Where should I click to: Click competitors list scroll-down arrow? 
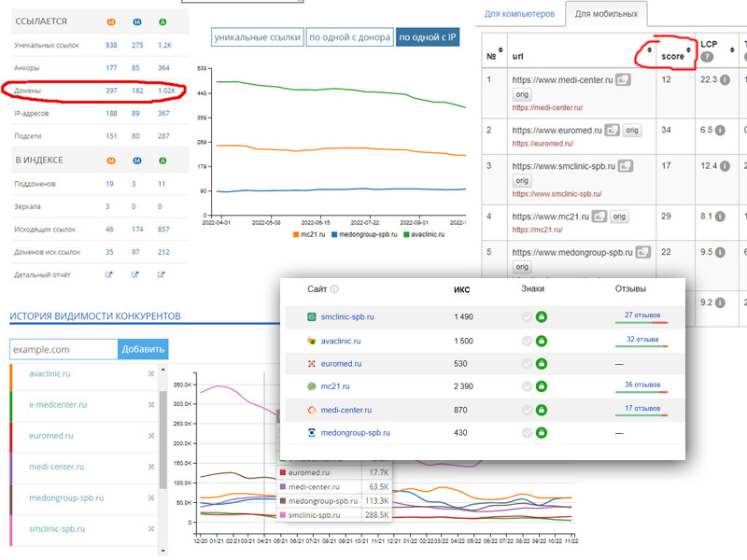(162, 551)
